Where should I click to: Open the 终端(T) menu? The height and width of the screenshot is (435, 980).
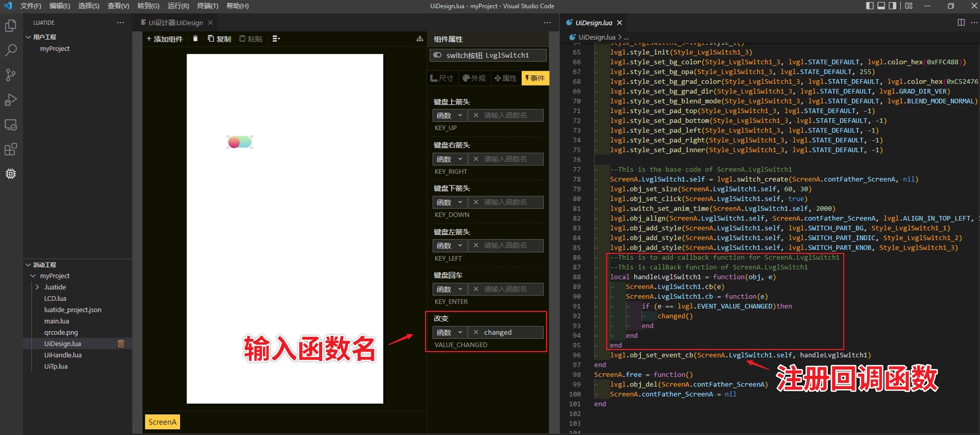pos(208,6)
